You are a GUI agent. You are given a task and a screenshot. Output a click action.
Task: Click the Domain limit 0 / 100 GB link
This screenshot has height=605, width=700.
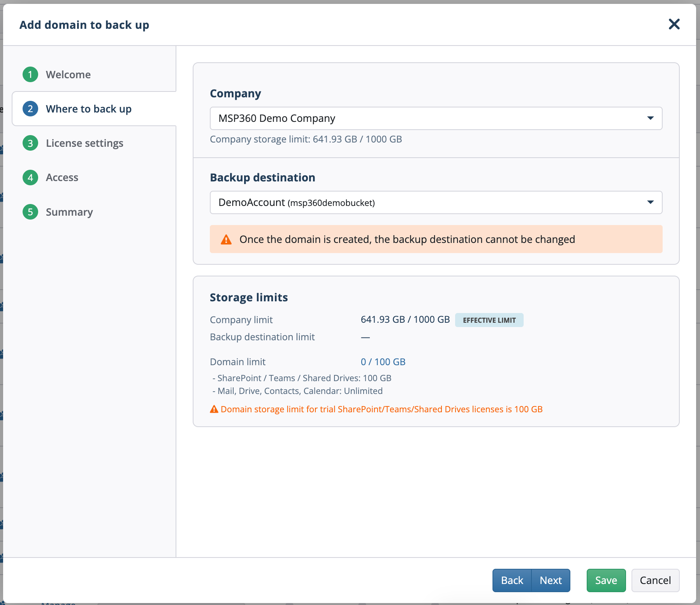point(383,362)
